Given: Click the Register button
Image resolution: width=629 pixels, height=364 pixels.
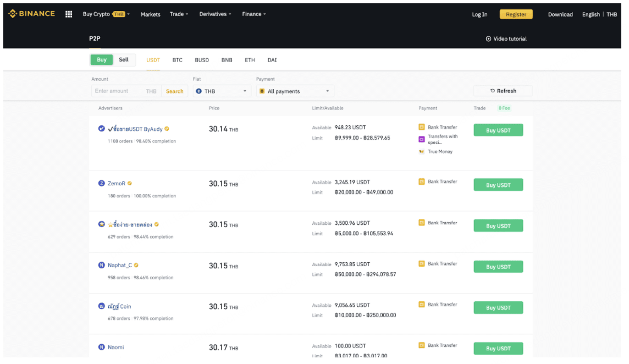Looking at the screenshot, I should pyautogui.click(x=516, y=14).
